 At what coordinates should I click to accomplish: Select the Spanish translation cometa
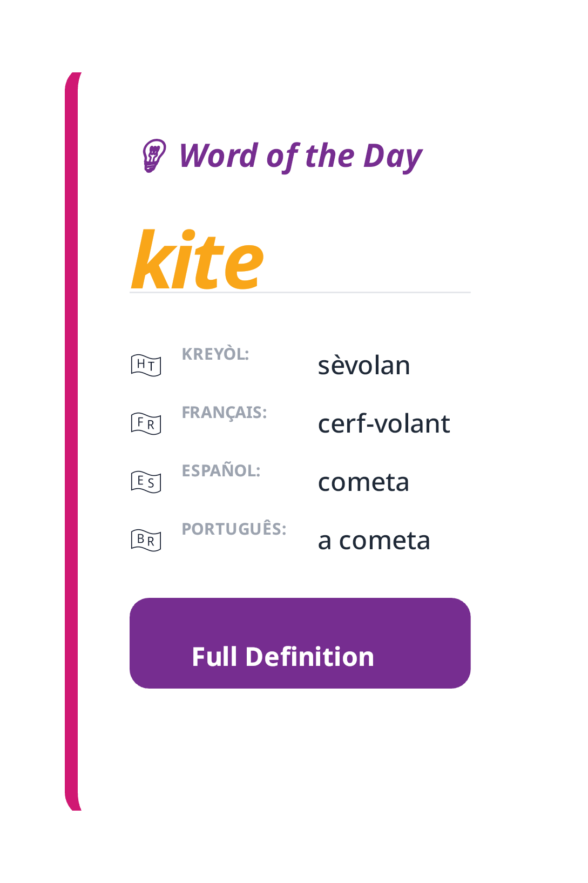(364, 481)
